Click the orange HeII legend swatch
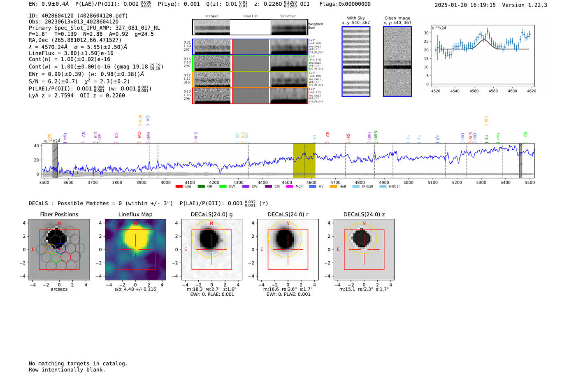The width and height of the screenshot is (576, 392). [333, 186]
